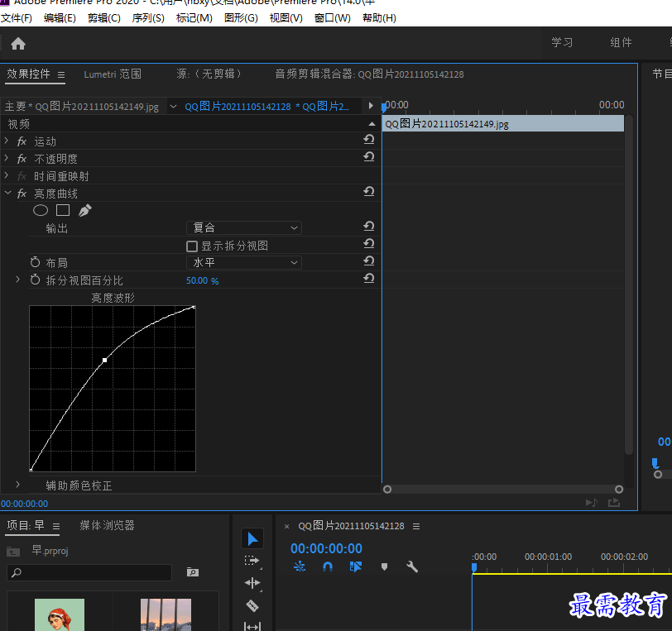
Task: Click the right handle of effect timeline zoom bar
Action: pyautogui.click(x=619, y=490)
